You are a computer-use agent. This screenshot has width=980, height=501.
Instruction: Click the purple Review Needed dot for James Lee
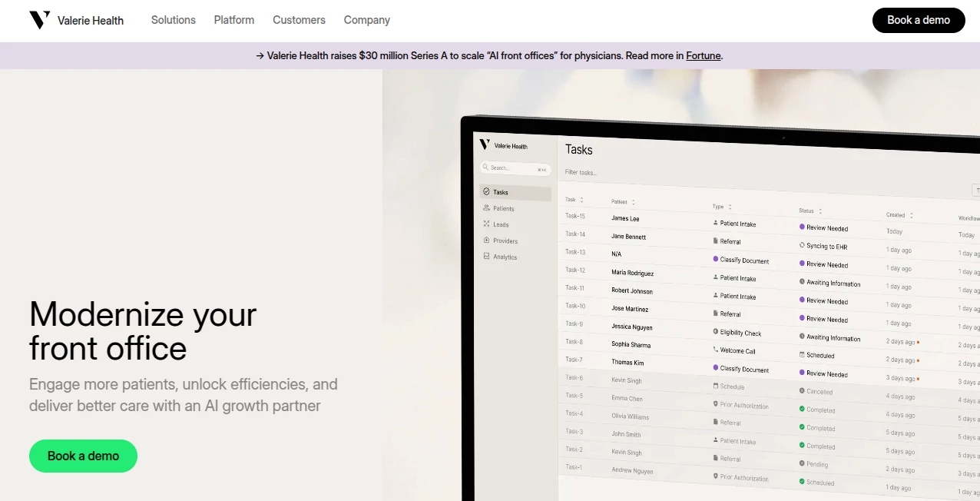[x=802, y=227]
